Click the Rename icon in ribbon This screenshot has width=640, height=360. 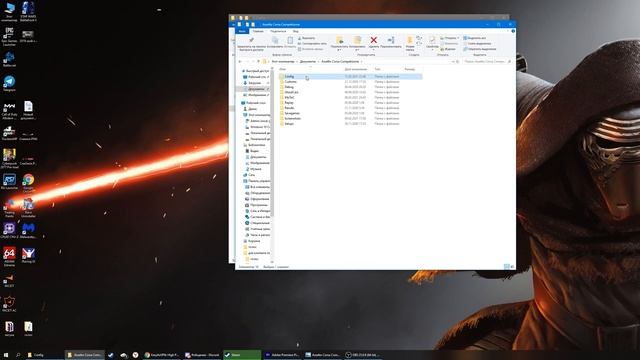[391, 40]
